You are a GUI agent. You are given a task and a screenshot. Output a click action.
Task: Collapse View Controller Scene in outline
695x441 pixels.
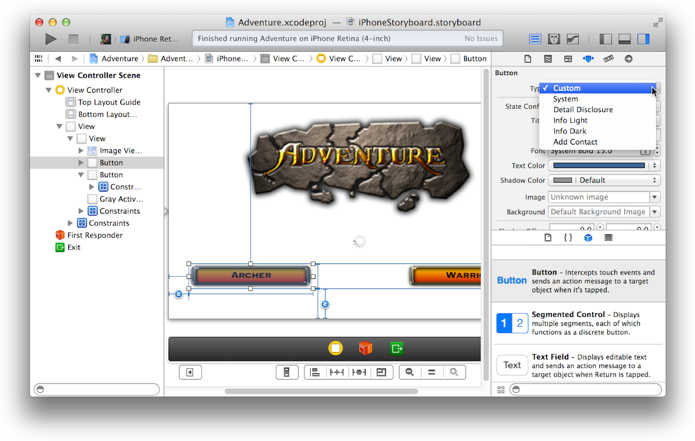click(x=38, y=75)
